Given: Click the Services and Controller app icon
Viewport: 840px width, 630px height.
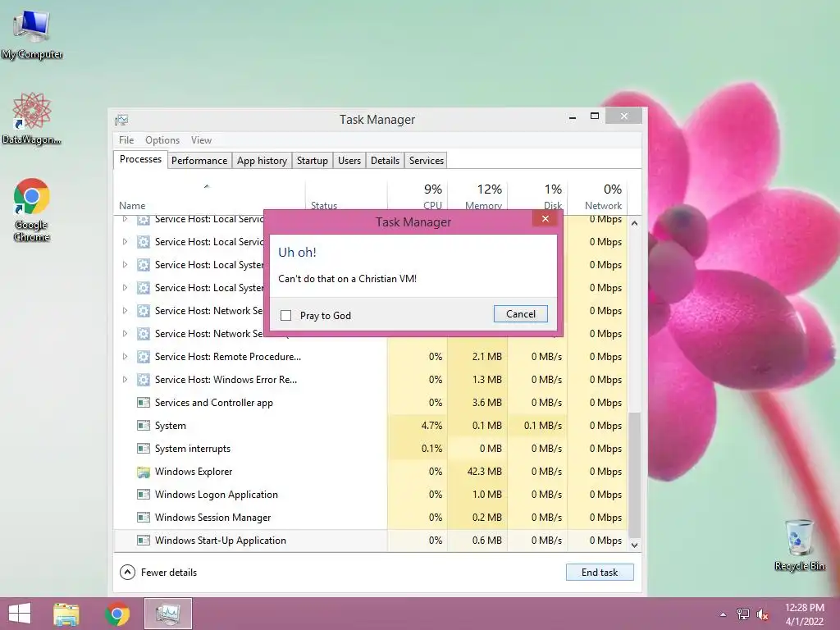Looking at the screenshot, I should (143, 403).
